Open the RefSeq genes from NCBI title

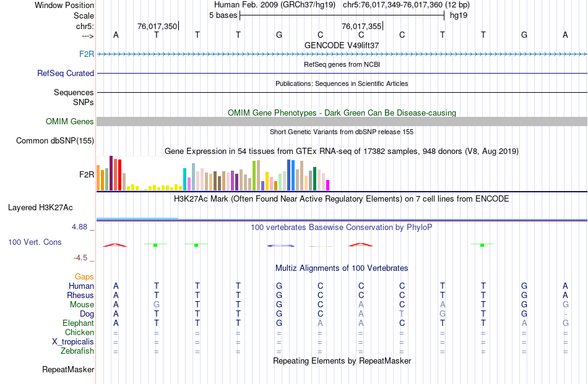tap(342, 64)
